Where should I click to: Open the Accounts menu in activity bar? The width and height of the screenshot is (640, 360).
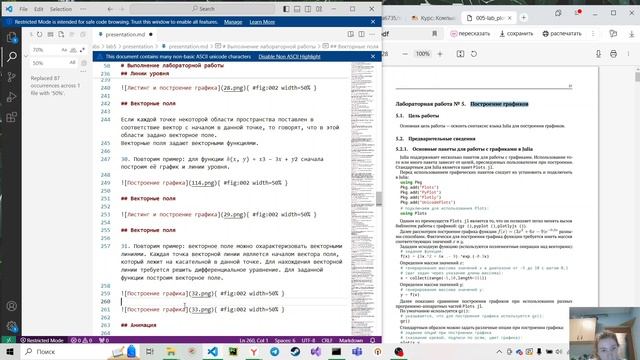pos(11,306)
